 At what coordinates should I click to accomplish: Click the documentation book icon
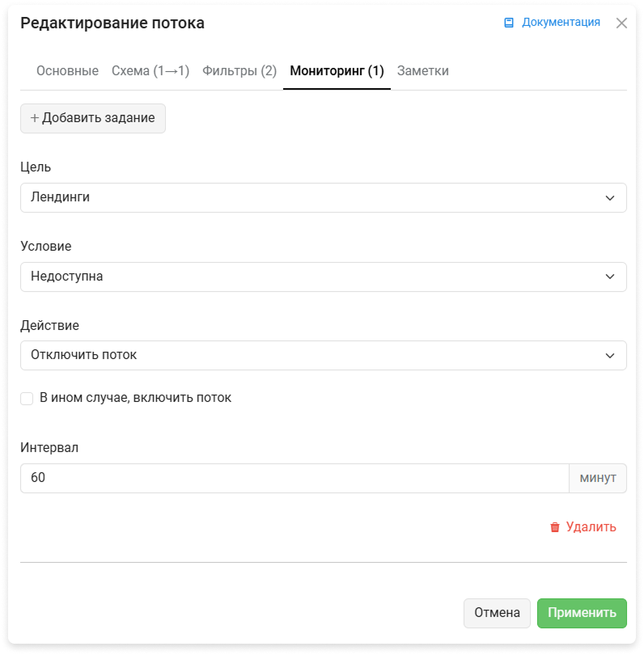509,23
